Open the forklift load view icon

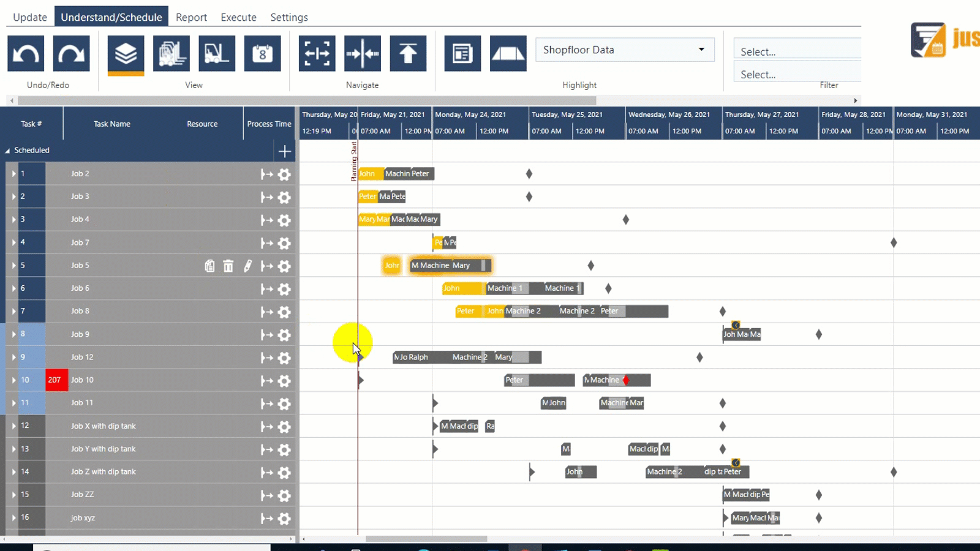217,54
